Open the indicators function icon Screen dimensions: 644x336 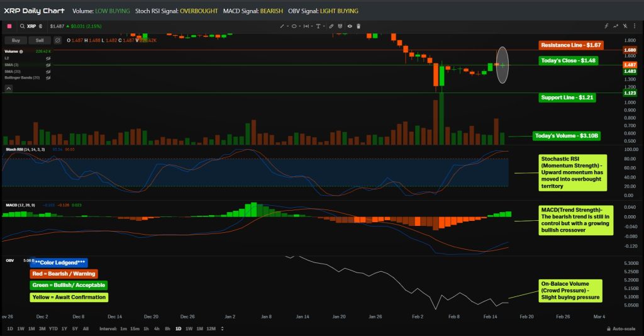606,26
